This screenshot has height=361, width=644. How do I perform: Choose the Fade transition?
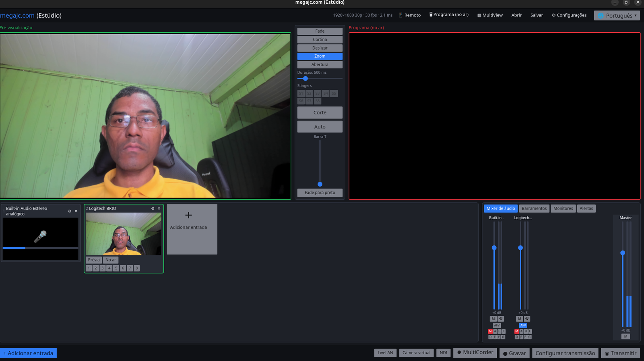tap(320, 31)
